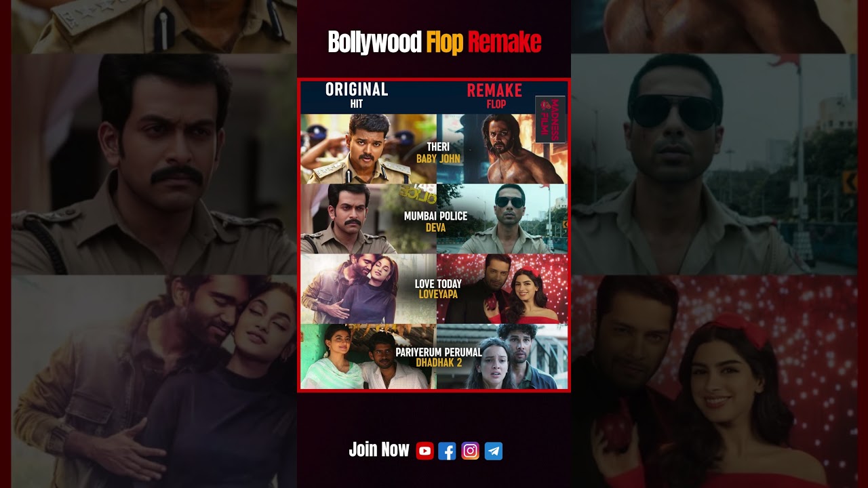Click the 'LOVEYAPA' film label
Viewport: 868px width, 488px height.
[x=438, y=295]
